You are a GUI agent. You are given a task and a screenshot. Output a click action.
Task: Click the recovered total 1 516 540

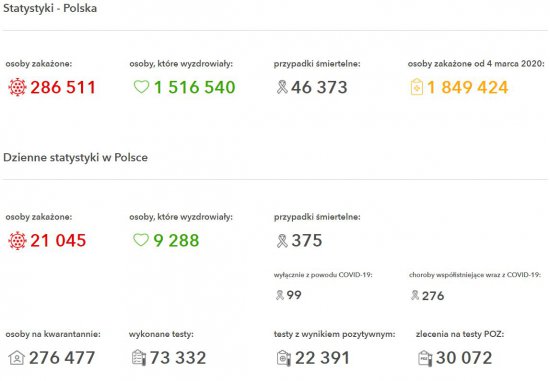(x=195, y=87)
